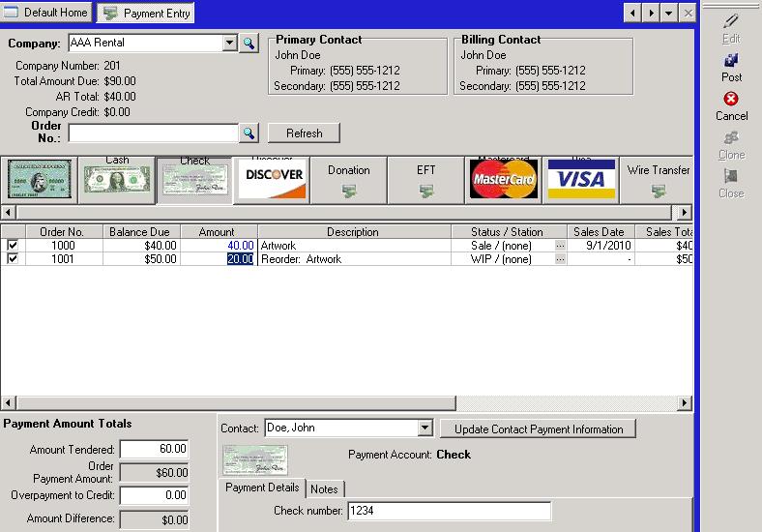Close current tab with X

tap(689, 13)
